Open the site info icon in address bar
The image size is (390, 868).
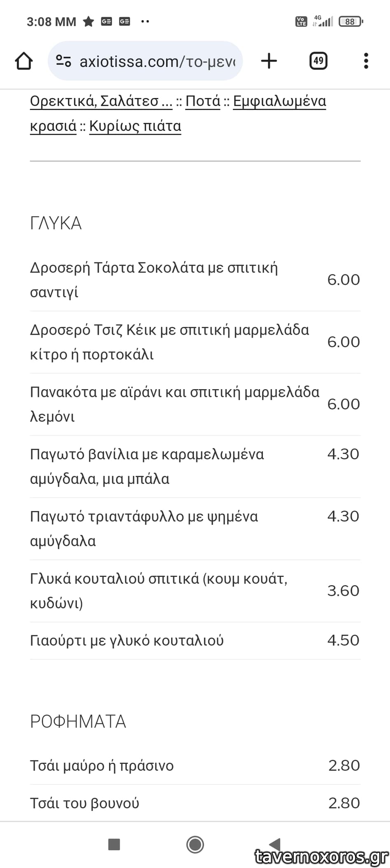point(63,61)
